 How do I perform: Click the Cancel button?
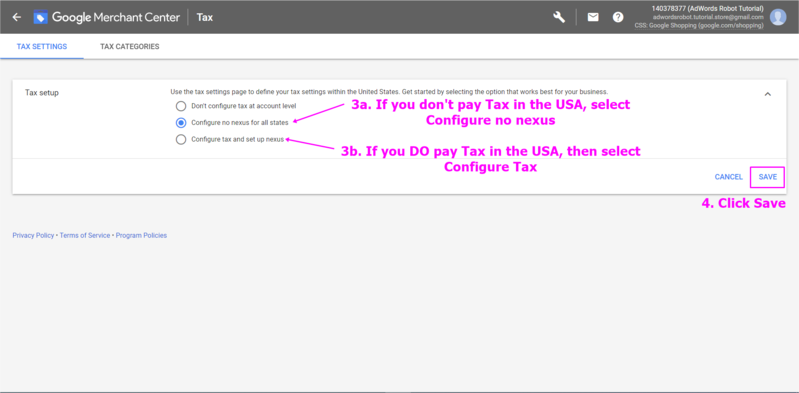(729, 177)
